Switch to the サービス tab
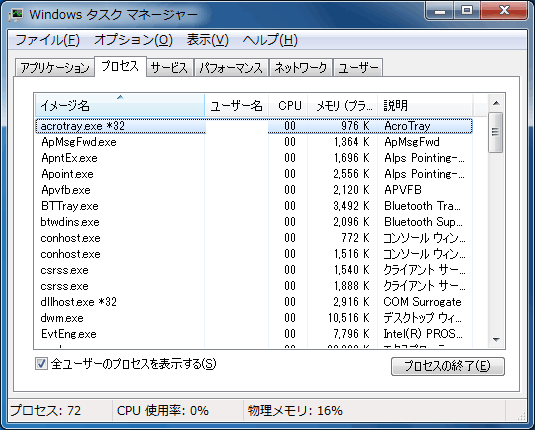Viewport: 535px width, 430px height. click(x=170, y=67)
